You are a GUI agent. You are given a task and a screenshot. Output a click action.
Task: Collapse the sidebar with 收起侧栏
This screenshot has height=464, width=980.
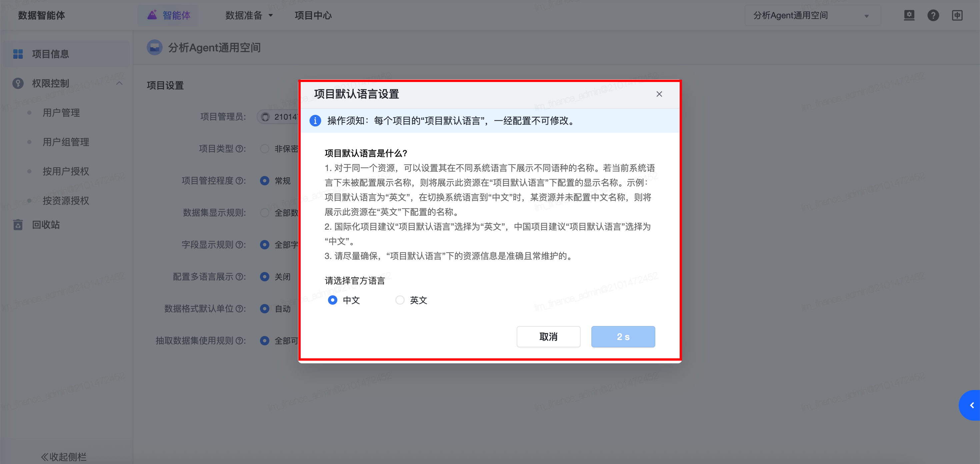click(x=64, y=456)
